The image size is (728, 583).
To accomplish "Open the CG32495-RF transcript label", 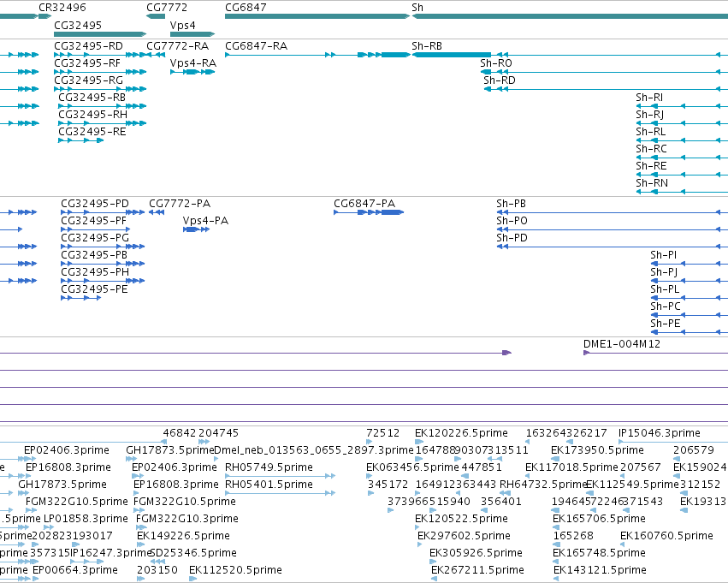I will click(x=86, y=63).
